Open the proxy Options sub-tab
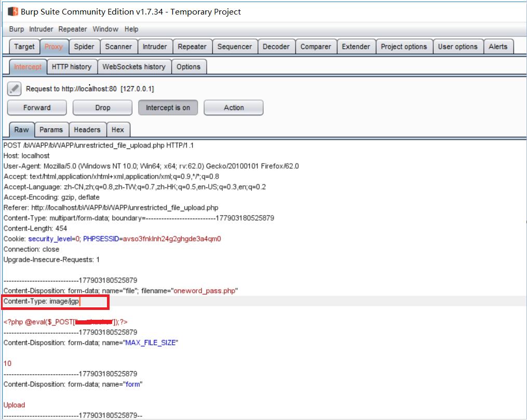527x420 pixels. [x=188, y=67]
